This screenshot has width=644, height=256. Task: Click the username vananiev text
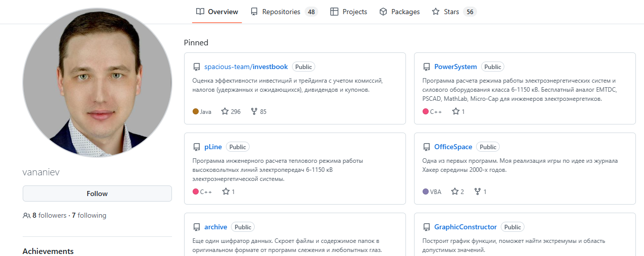(x=41, y=172)
